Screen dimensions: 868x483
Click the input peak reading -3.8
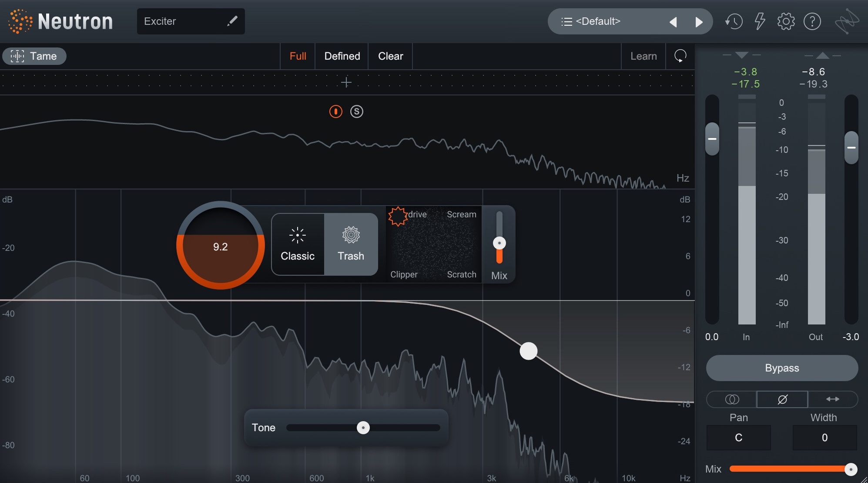745,71
